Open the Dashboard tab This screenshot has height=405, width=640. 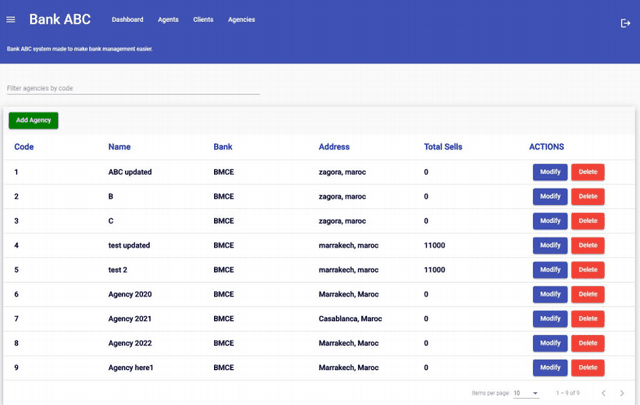pyautogui.click(x=127, y=20)
